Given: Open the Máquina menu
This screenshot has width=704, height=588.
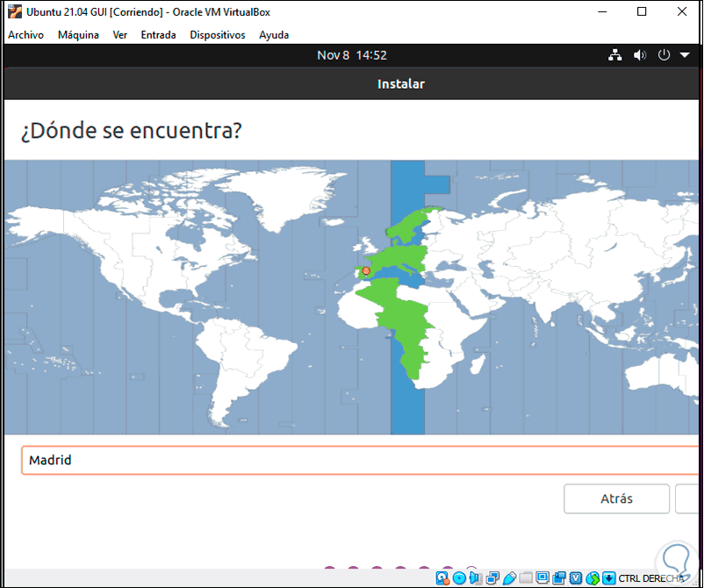Looking at the screenshot, I should pos(78,35).
